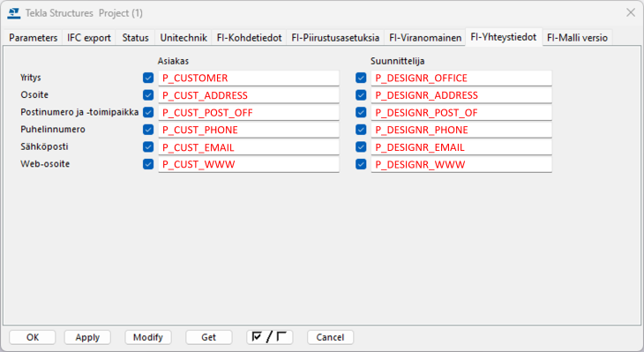Toggle checkbox beside P_CUST_POST_OFF
Viewport: 644px width, 352px height.
[148, 112]
